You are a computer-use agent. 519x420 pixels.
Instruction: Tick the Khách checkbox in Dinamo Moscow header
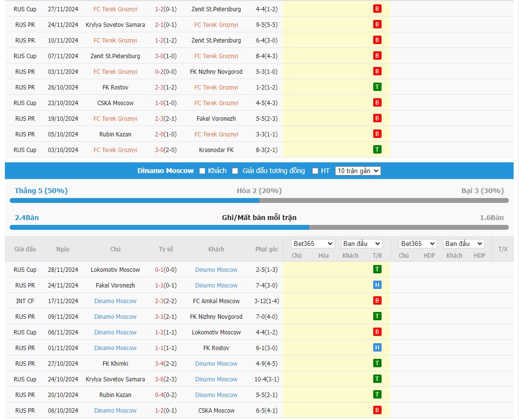tap(202, 171)
